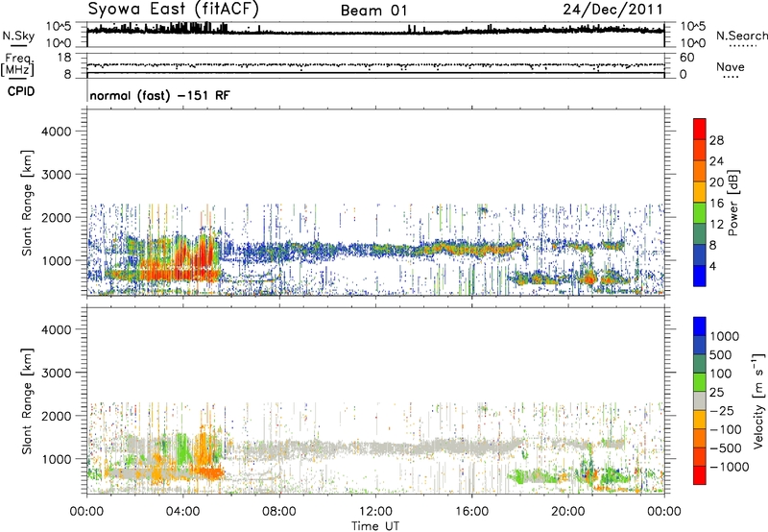Click the '500' label on Velocity scale
This screenshot has height=532, width=768.
point(721,355)
